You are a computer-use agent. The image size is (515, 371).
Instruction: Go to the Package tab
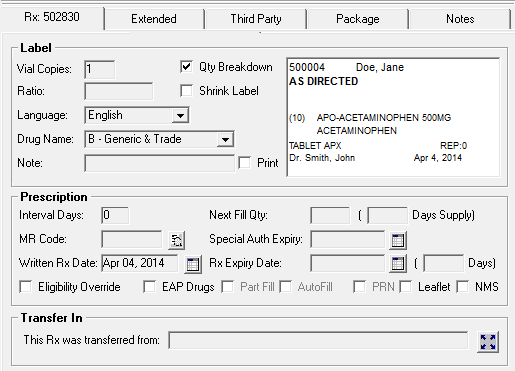pyautogui.click(x=358, y=19)
